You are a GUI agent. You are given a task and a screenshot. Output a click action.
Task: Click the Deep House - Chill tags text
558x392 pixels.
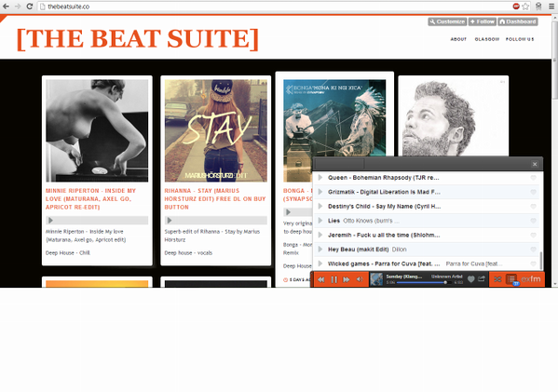68,253
